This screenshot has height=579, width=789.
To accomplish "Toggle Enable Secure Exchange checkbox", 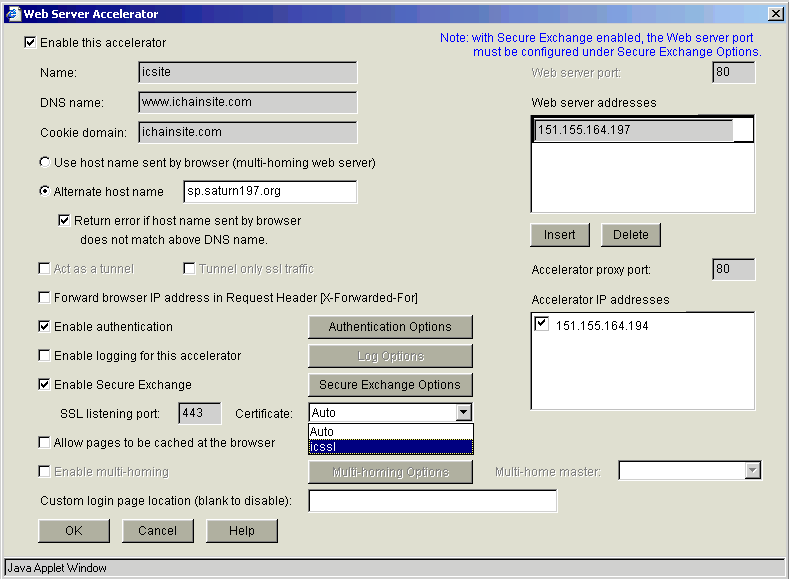I will point(44,384).
